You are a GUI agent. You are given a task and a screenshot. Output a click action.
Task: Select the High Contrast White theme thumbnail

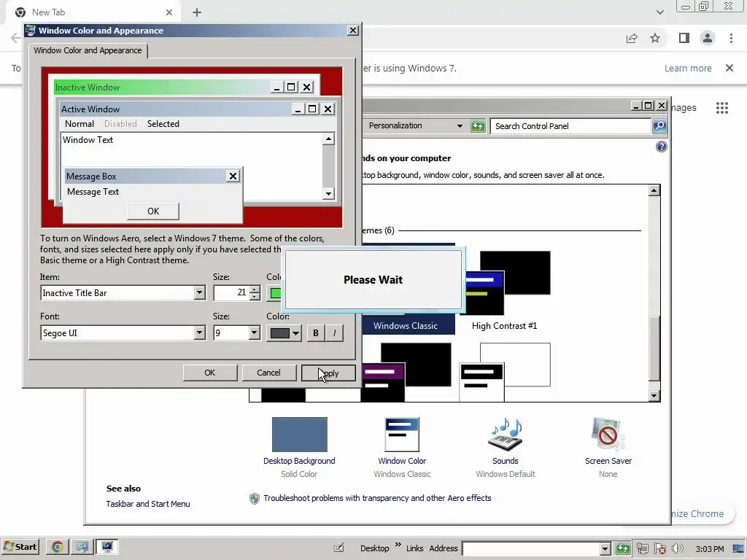tap(505, 372)
